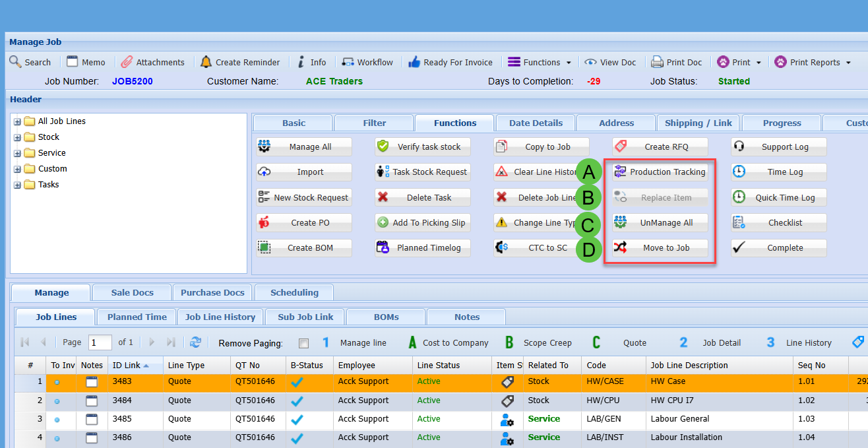Refresh the Job Lines grid

pos(195,342)
